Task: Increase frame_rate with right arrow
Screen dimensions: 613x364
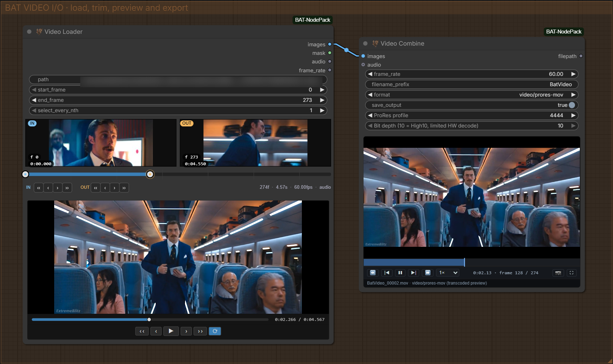Action: tap(573, 74)
